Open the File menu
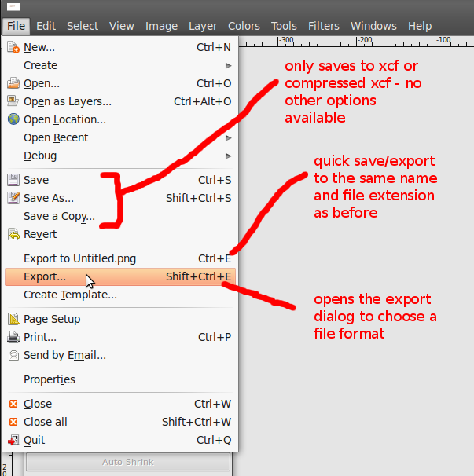Image resolution: width=474 pixels, height=476 pixels. click(16, 26)
